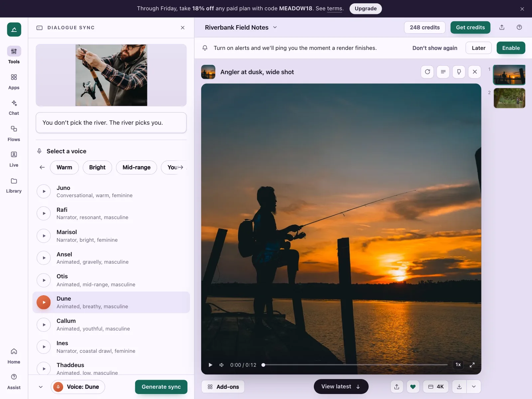Share the video using export icon

point(397,387)
